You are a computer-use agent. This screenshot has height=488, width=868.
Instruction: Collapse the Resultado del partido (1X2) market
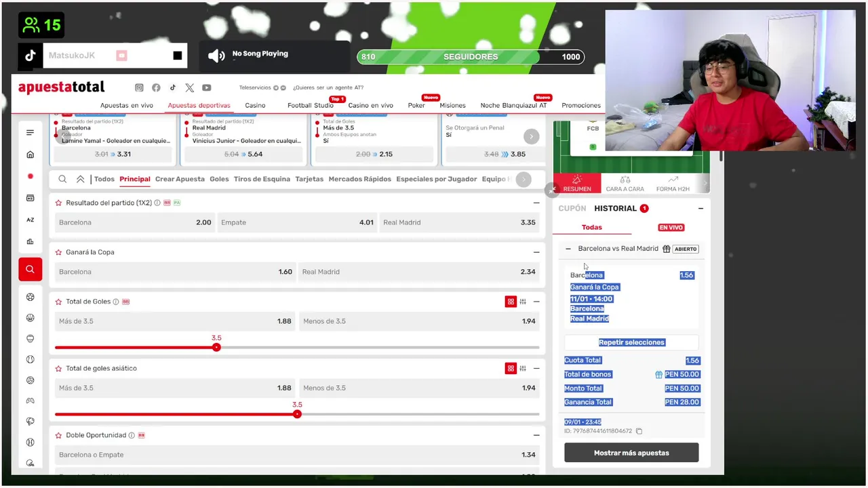(536, 203)
